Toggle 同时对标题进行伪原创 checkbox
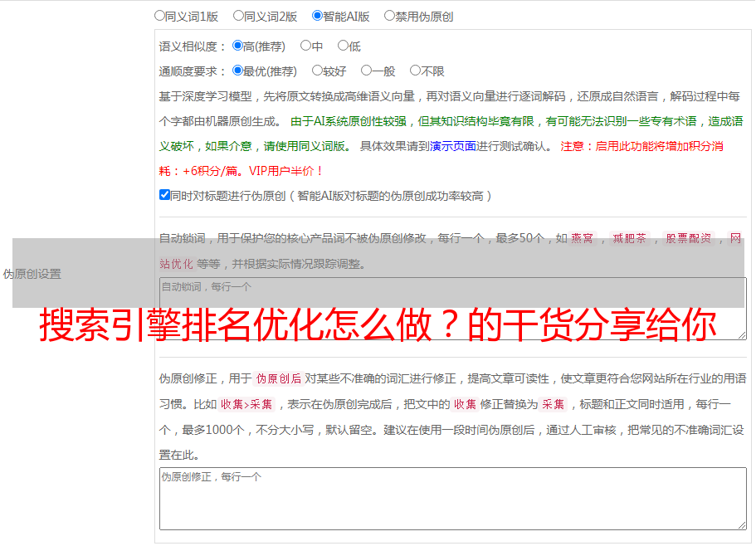The image size is (756, 546). [164, 195]
